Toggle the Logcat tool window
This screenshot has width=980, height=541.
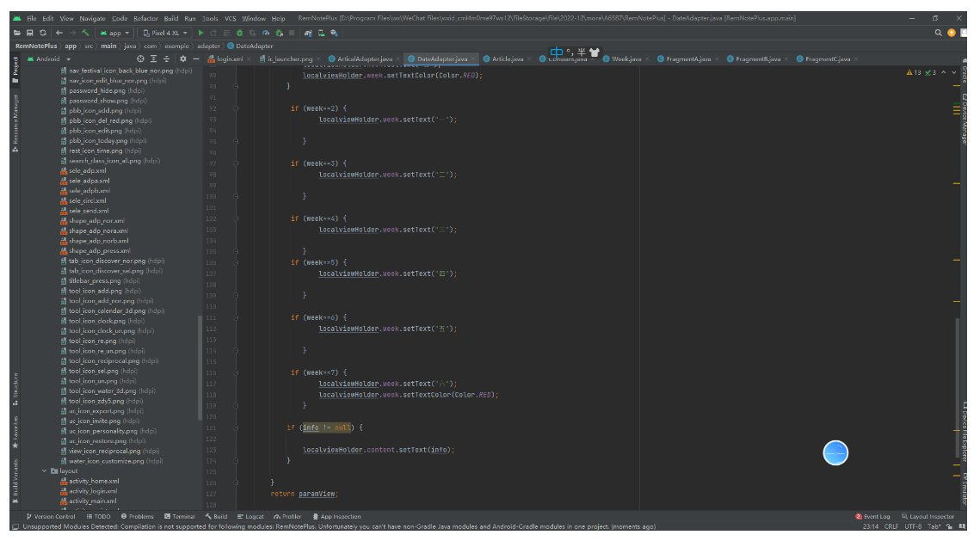250,517
